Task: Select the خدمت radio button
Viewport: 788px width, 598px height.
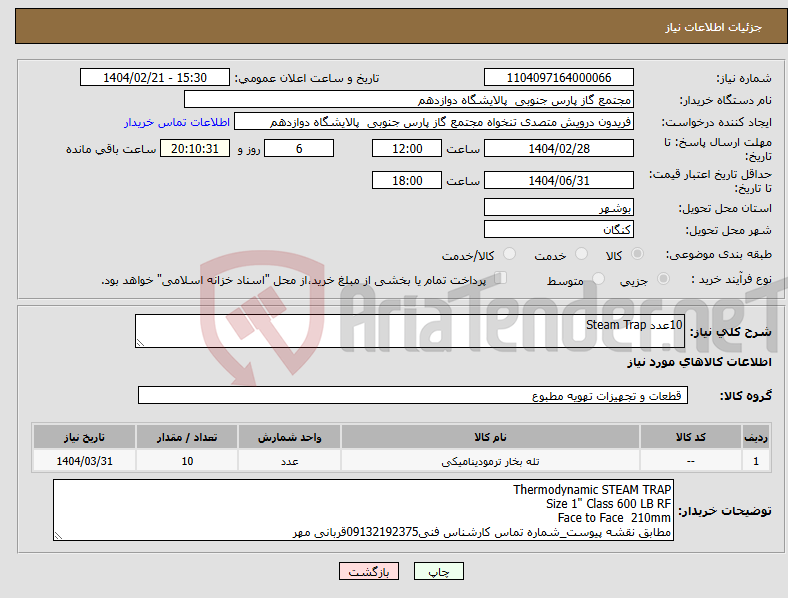Action: tap(581, 254)
